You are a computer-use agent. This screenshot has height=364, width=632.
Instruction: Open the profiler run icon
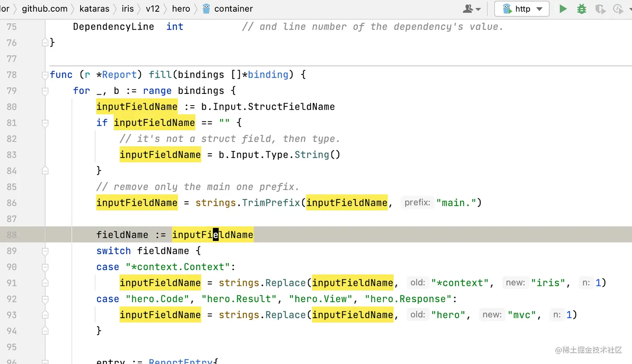pos(618,9)
